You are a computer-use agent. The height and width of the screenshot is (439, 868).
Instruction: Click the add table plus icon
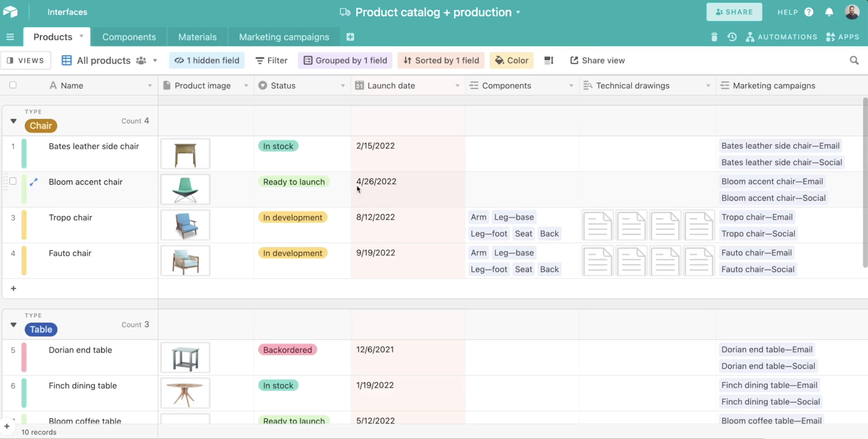coord(350,37)
